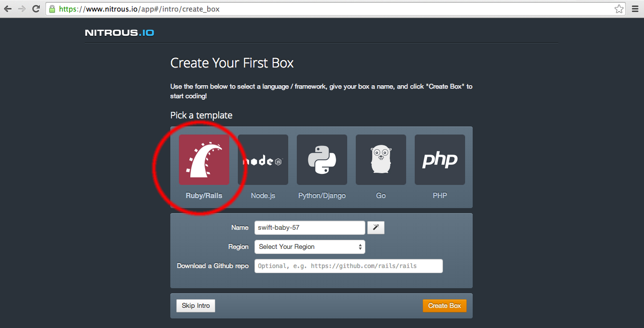The height and width of the screenshot is (328, 644).
Task: Click the PHP label text
Action: coord(440,195)
